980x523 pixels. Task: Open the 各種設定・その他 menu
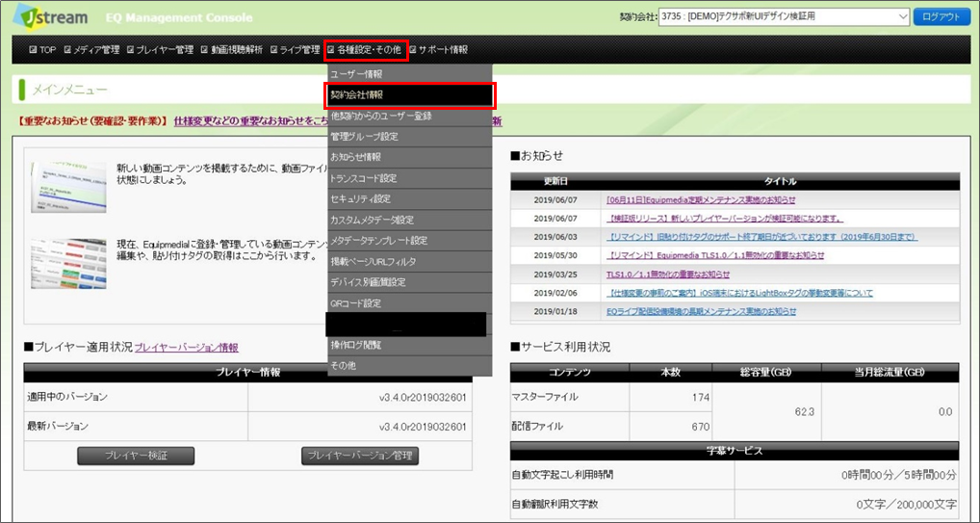point(368,49)
